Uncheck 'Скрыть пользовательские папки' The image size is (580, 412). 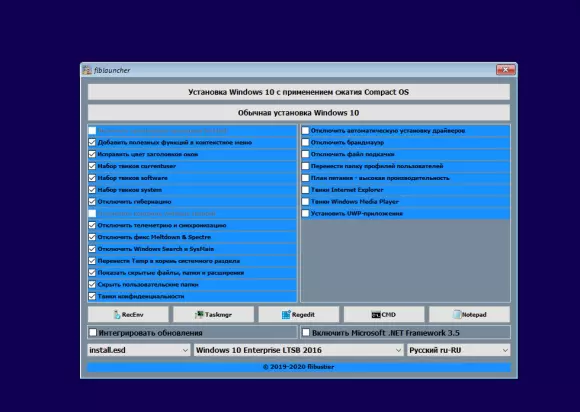[x=92, y=284]
